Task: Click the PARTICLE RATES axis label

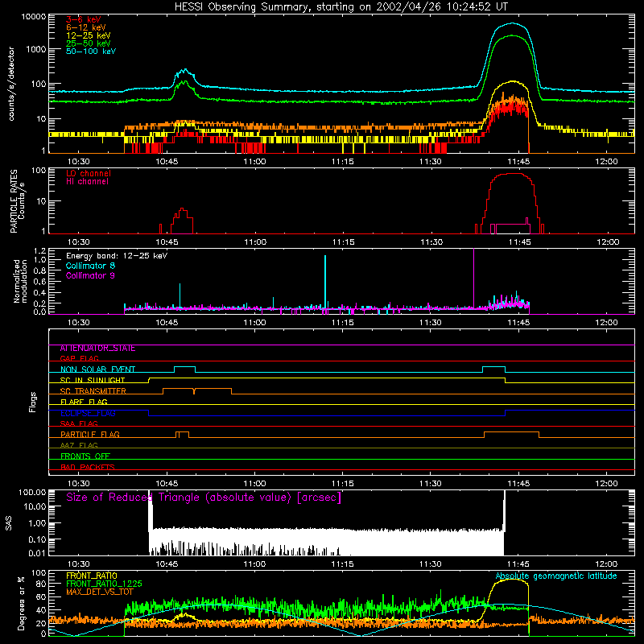Action: (14, 200)
